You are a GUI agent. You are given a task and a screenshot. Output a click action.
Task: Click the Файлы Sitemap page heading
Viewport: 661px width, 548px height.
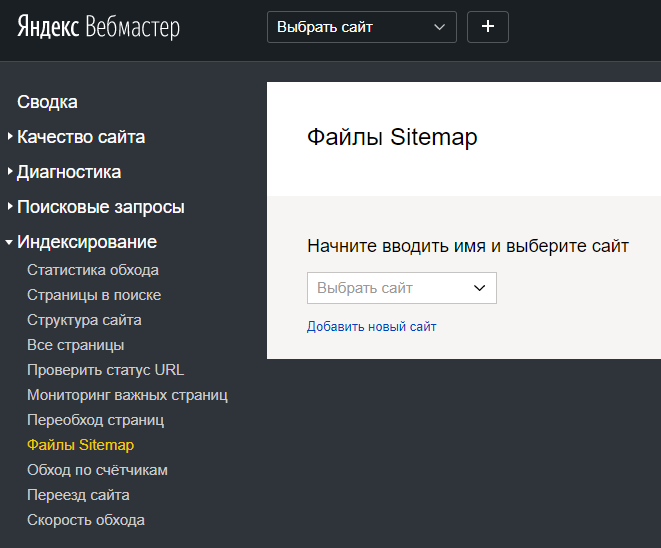click(x=392, y=137)
